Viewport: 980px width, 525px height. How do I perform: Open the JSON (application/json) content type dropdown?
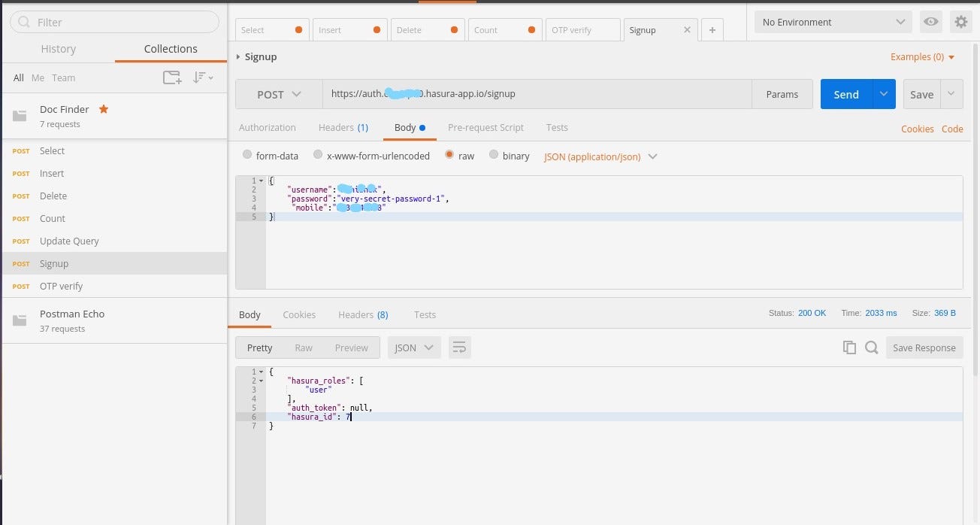click(x=600, y=156)
